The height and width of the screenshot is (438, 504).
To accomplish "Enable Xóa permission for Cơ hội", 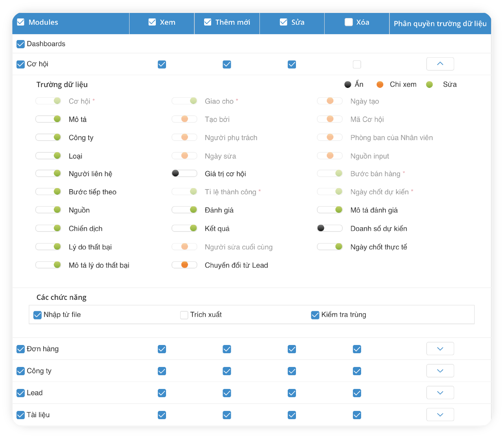I will pyautogui.click(x=357, y=64).
